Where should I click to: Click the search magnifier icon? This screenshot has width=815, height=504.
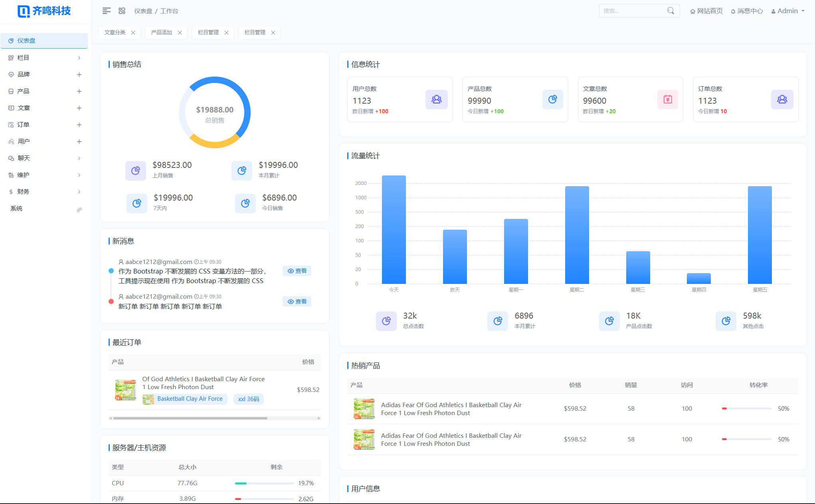pos(671,11)
